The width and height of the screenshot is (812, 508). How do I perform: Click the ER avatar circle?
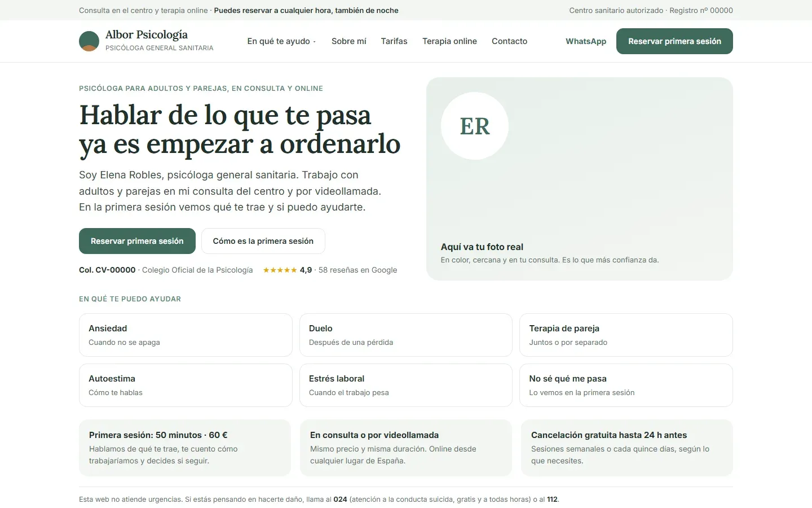point(475,126)
